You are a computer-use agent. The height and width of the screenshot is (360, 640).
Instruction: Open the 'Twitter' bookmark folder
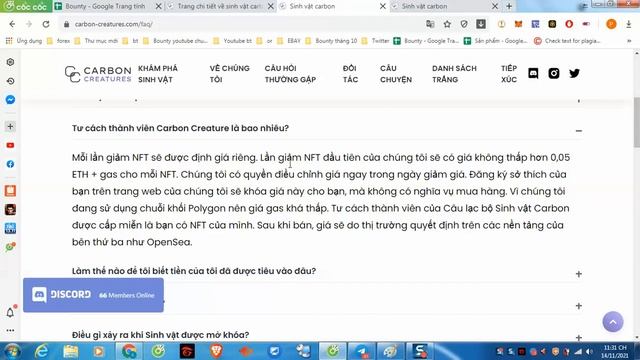click(x=376, y=41)
